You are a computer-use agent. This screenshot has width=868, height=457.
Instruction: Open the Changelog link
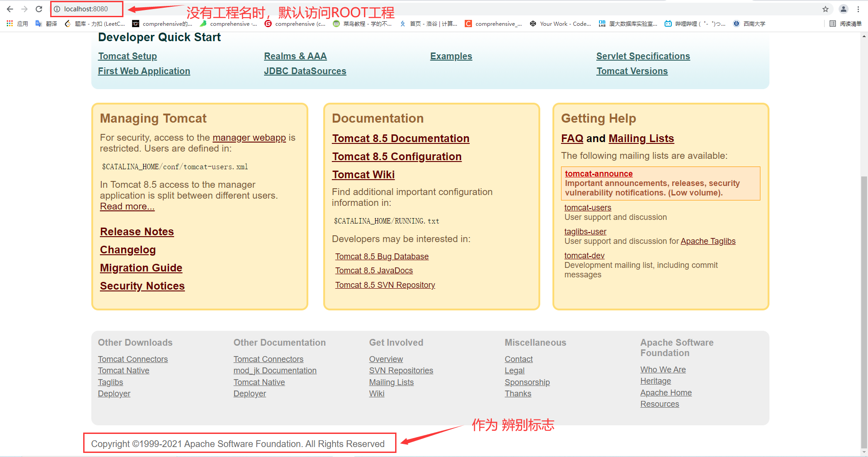point(128,250)
